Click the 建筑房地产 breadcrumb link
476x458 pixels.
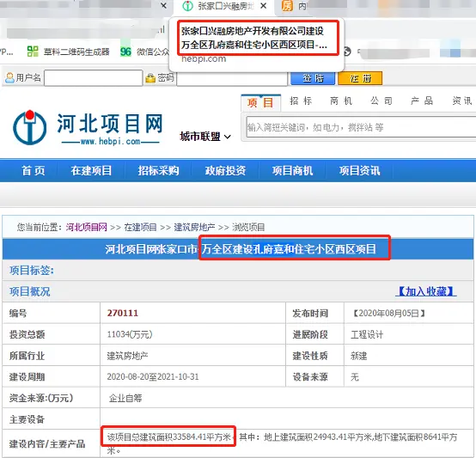click(x=194, y=227)
